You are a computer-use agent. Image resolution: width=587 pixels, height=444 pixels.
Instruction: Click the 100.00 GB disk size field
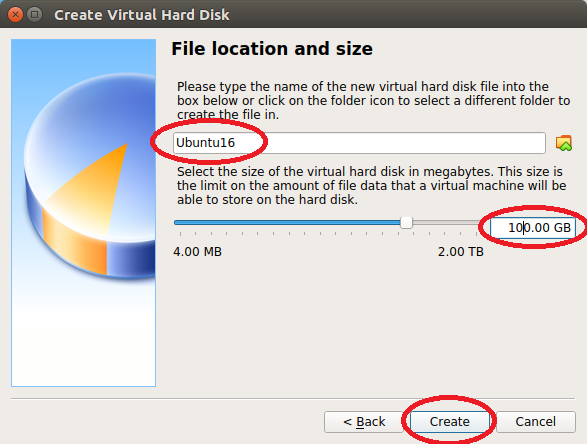(533, 227)
